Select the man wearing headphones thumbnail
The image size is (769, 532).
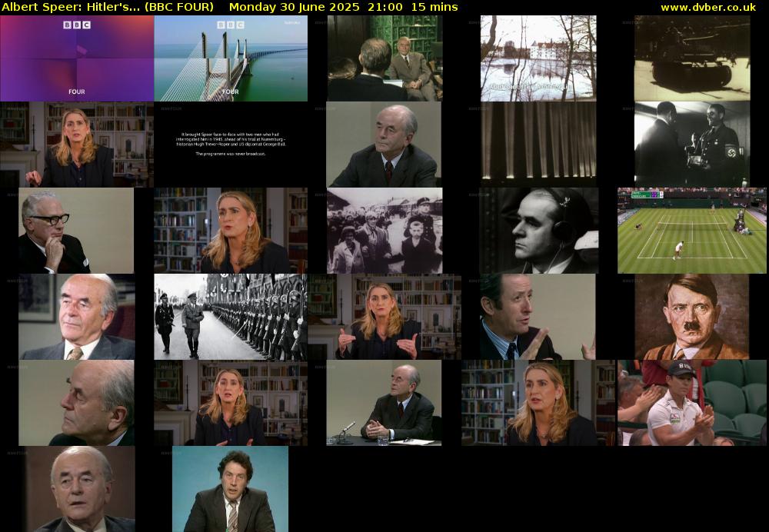539,231
